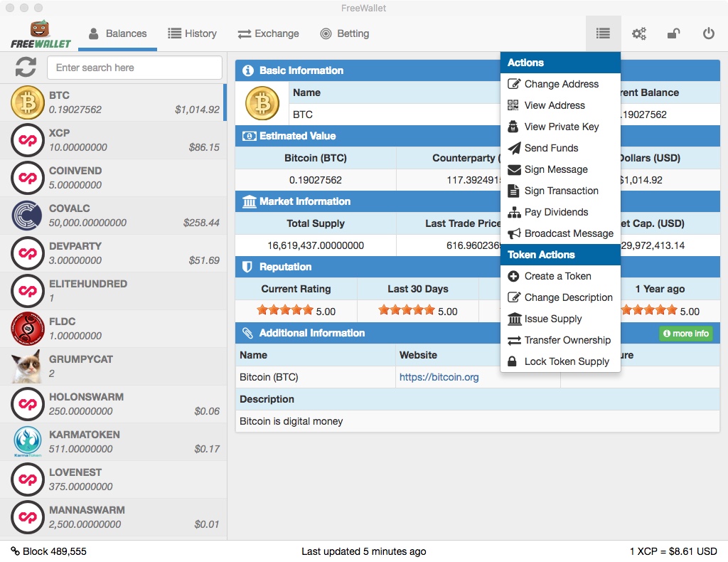
Task: Click the COVALC token icon
Action: (27, 216)
